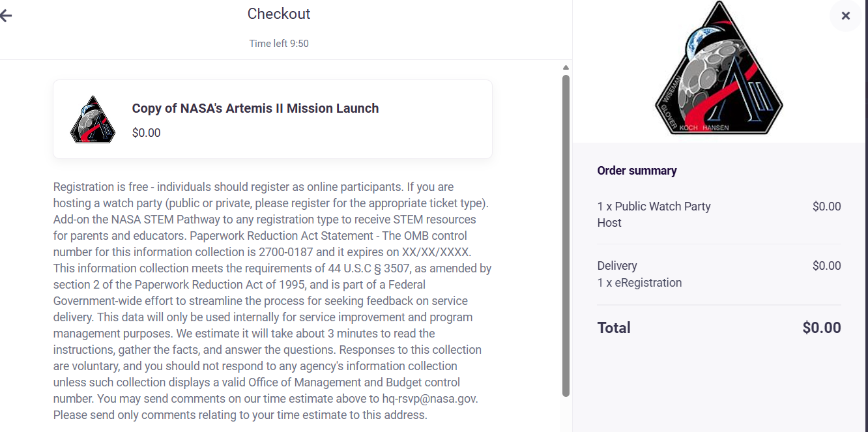Click the Delivery label
This screenshot has width=868, height=432.
pyautogui.click(x=617, y=266)
